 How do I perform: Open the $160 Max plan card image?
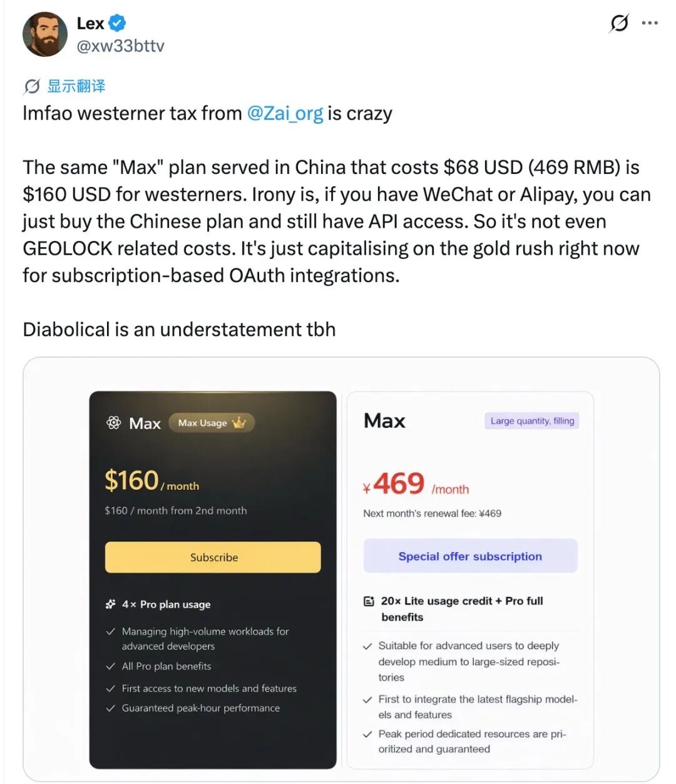click(x=213, y=579)
